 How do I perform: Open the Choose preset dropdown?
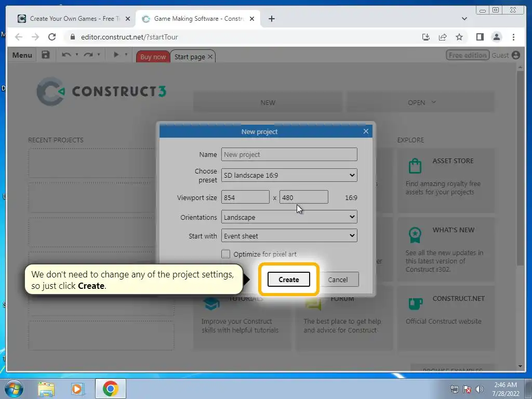[x=289, y=175]
